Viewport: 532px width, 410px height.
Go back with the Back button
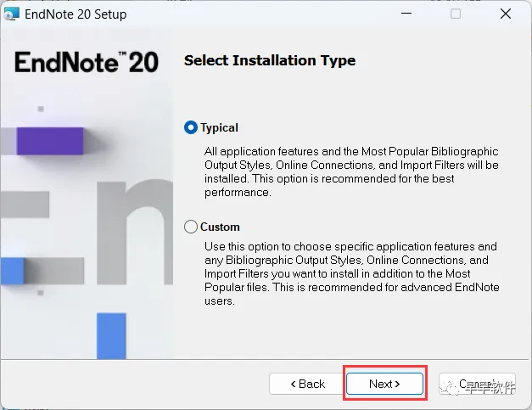[307, 384]
